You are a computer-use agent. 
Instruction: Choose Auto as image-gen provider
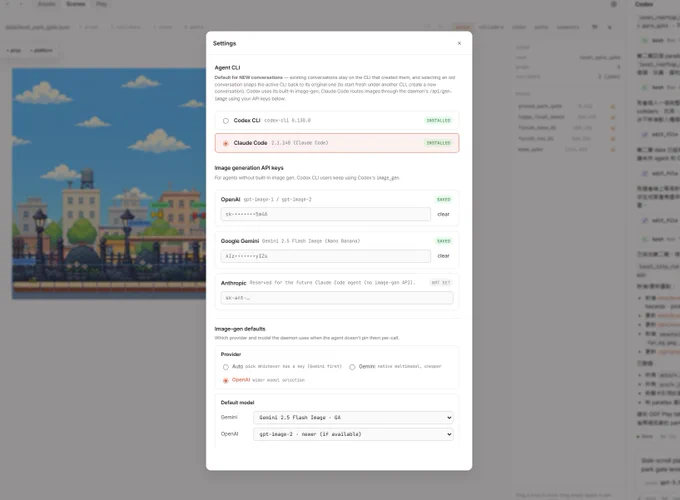point(226,367)
